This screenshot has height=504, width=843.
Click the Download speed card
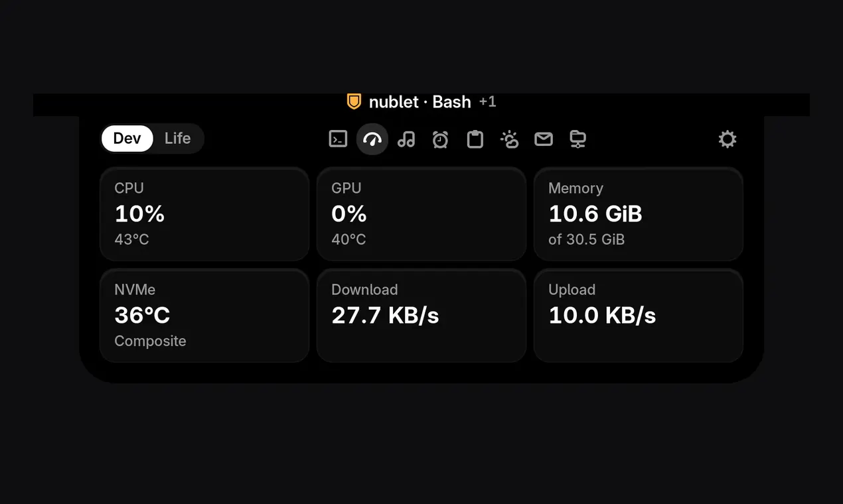pyautogui.click(x=421, y=315)
